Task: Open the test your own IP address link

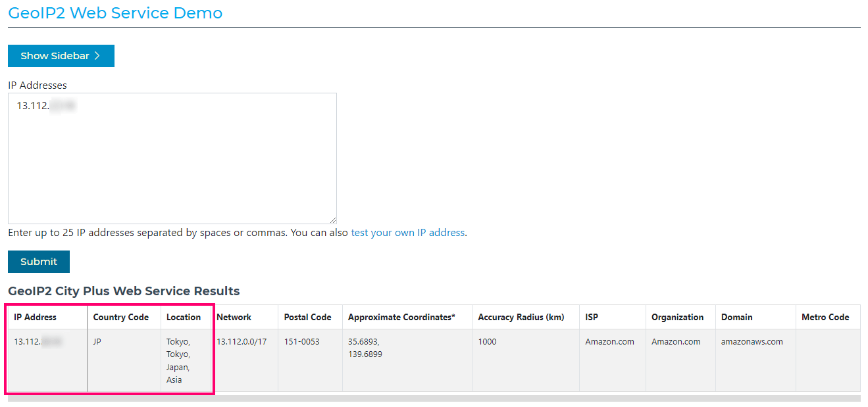Action: coord(407,233)
